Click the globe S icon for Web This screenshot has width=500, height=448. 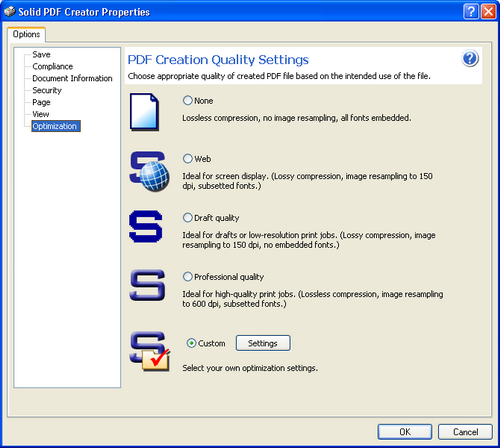[149, 171]
